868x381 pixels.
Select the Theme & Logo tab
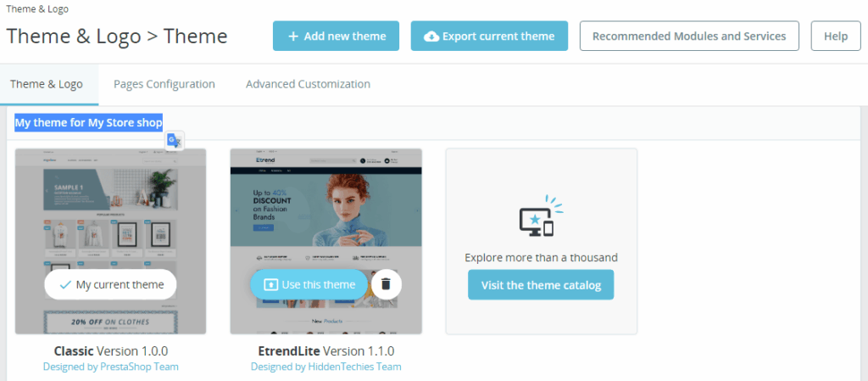[47, 84]
